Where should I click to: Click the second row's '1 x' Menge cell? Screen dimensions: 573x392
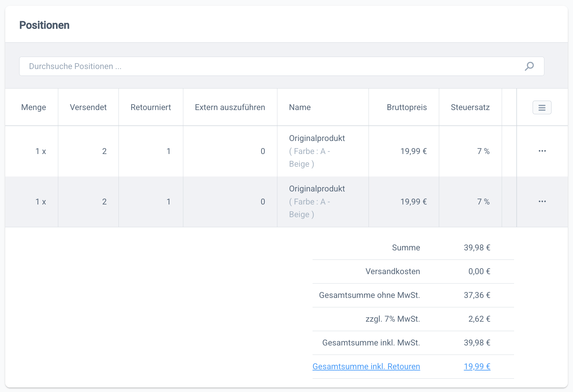(41, 202)
